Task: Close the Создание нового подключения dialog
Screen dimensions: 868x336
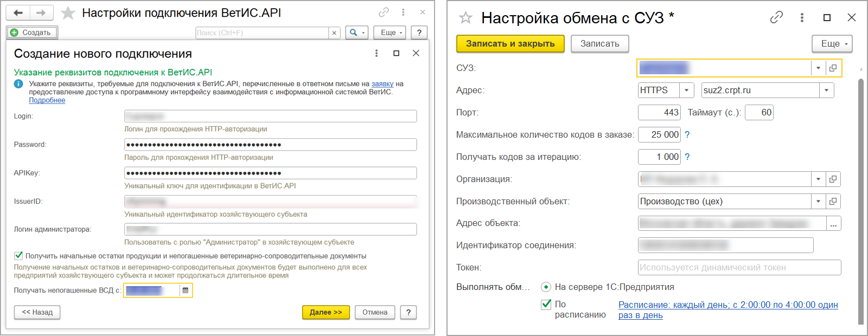Action: point(416,53)
